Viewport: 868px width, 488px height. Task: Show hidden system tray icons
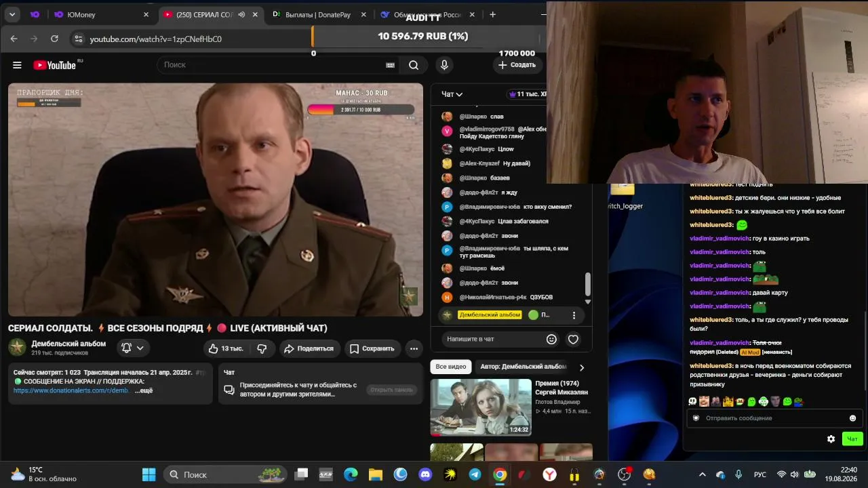click(x=702, y=474)
